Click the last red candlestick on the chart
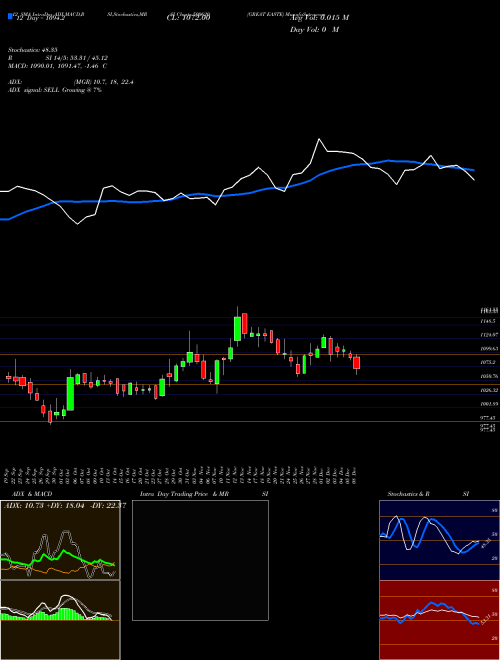This screenshot has height=660, width=500. pos(356,362)
